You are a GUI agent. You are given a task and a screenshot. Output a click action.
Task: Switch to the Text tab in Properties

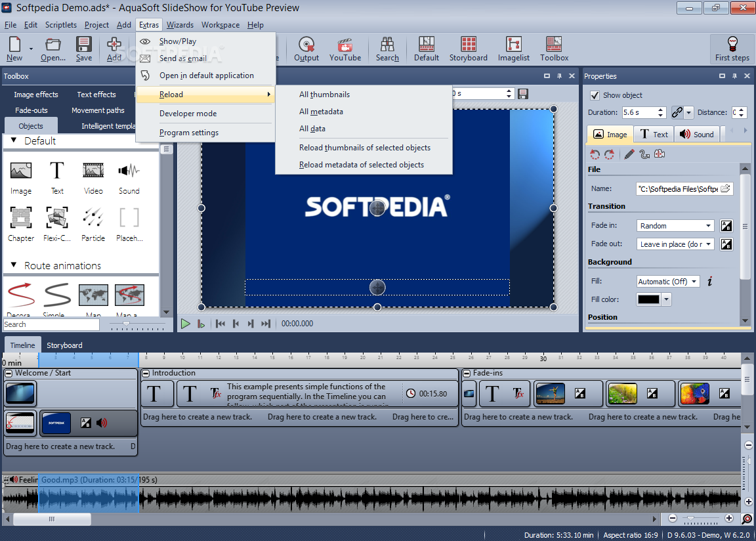point(654,135)
